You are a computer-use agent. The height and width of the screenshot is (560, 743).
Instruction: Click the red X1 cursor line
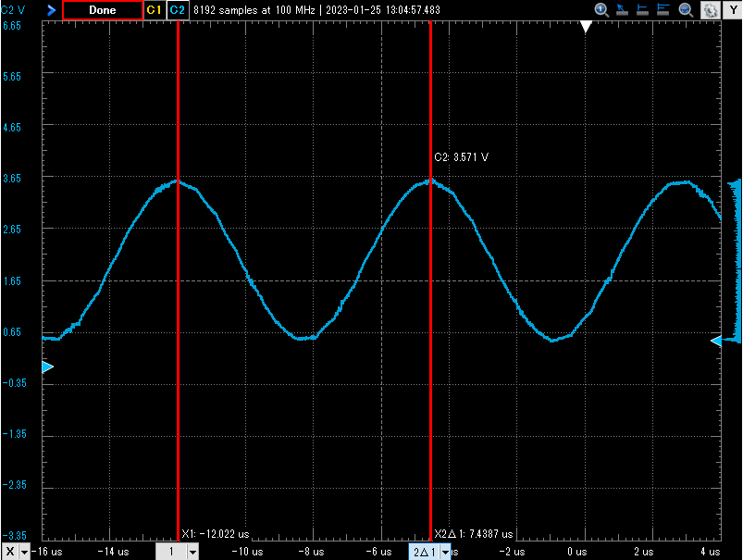point(179,280)
